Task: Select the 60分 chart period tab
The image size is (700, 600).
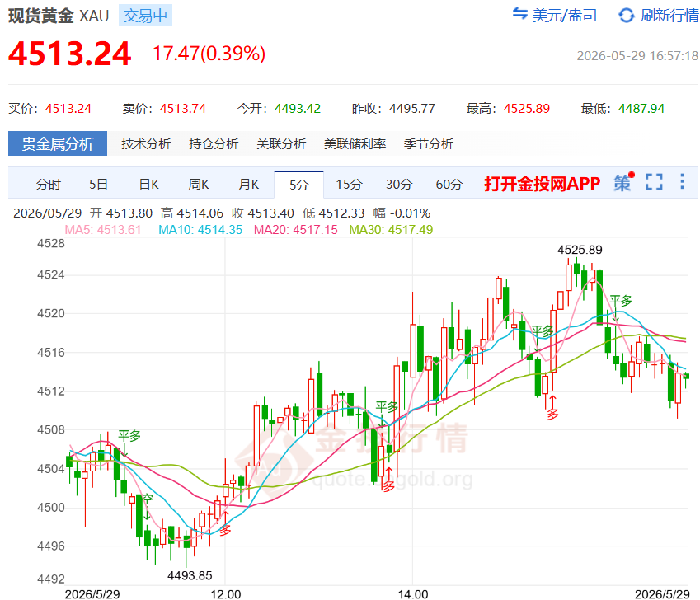Action: (x=449, y=185)
